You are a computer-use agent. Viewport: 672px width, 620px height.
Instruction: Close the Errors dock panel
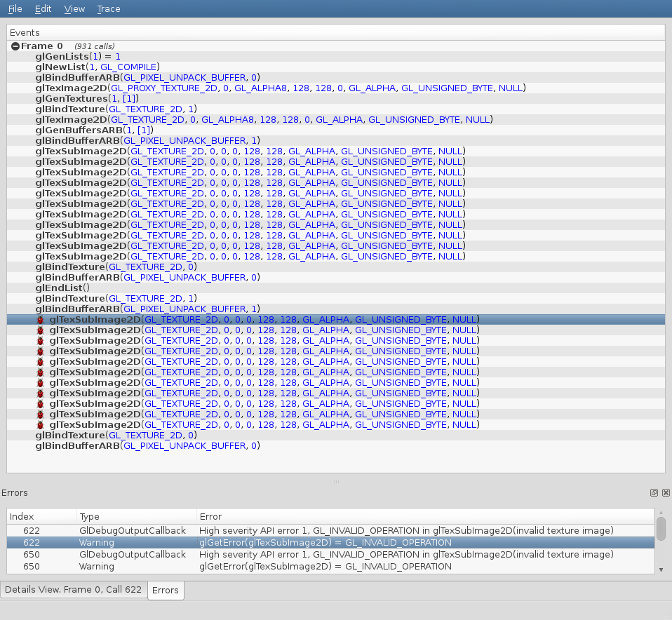tap(666, 493)
